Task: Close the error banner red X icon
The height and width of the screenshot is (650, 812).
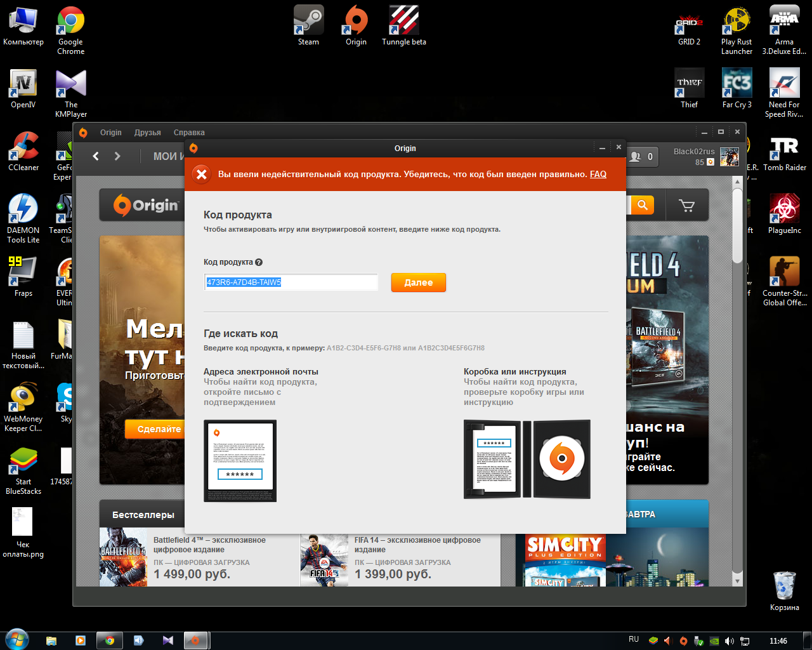Action: point(202,174)
